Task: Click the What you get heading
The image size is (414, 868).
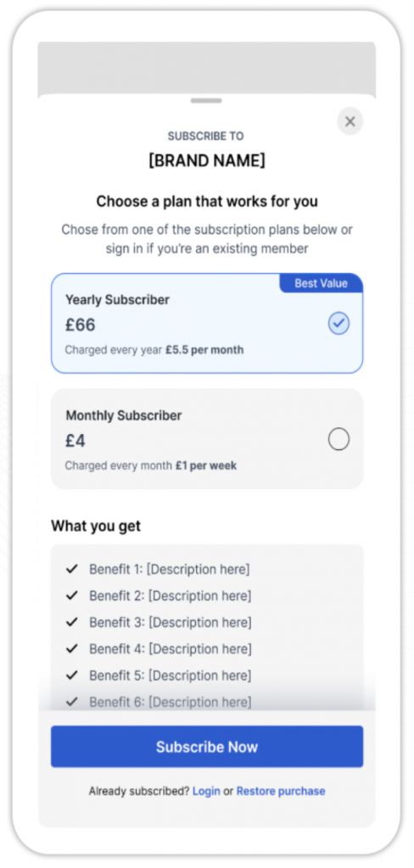Action: click(x=96, y=526)
